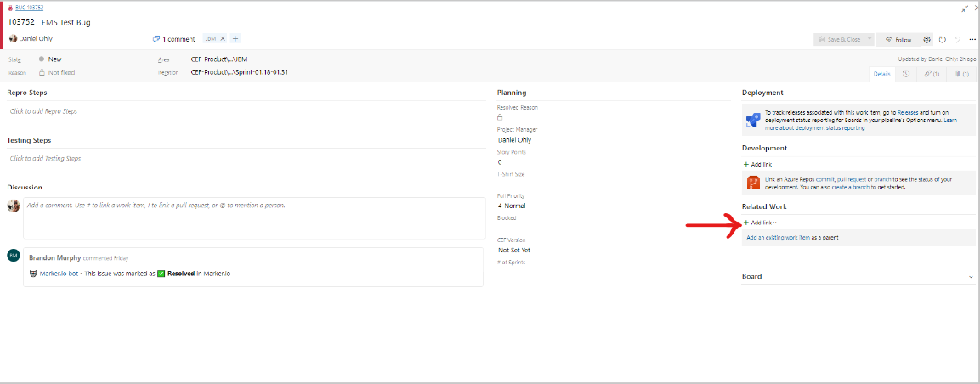Viewport: 980px width, 384px height.
Task: Collapse the Planning section header
Action: pos(512,93)
